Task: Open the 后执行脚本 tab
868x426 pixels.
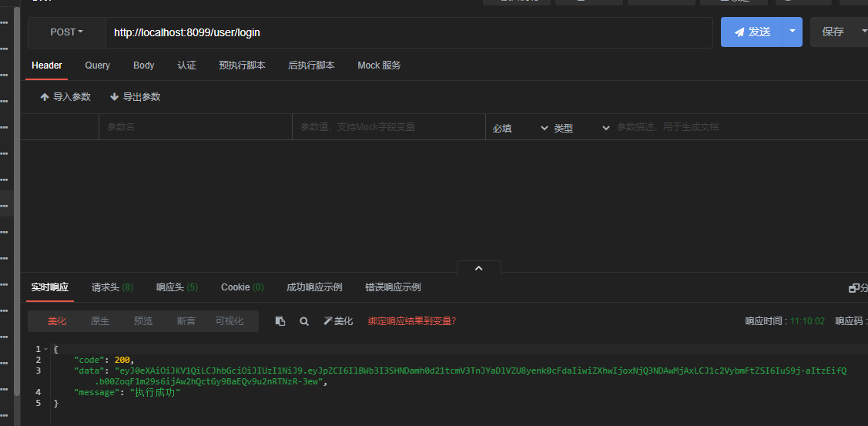Action: (312, 65)
